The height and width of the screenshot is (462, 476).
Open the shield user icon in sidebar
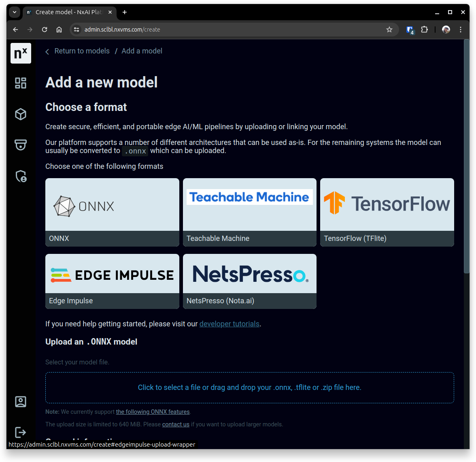tap(21, 176)
